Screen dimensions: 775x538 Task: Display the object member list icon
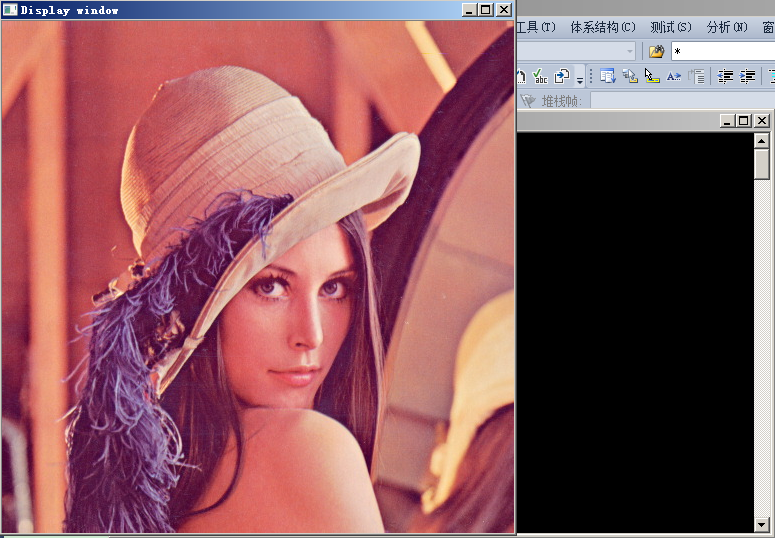607,76
